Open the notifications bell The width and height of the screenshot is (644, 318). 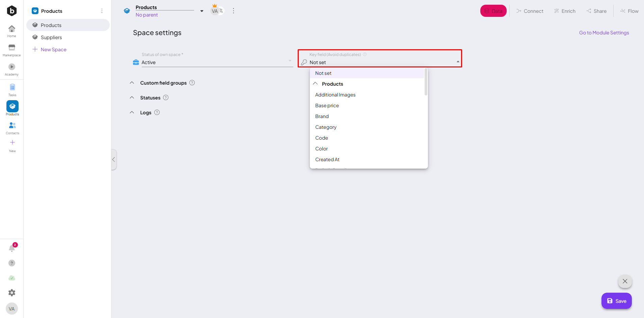pyautogui.click(x=12, y=249)
